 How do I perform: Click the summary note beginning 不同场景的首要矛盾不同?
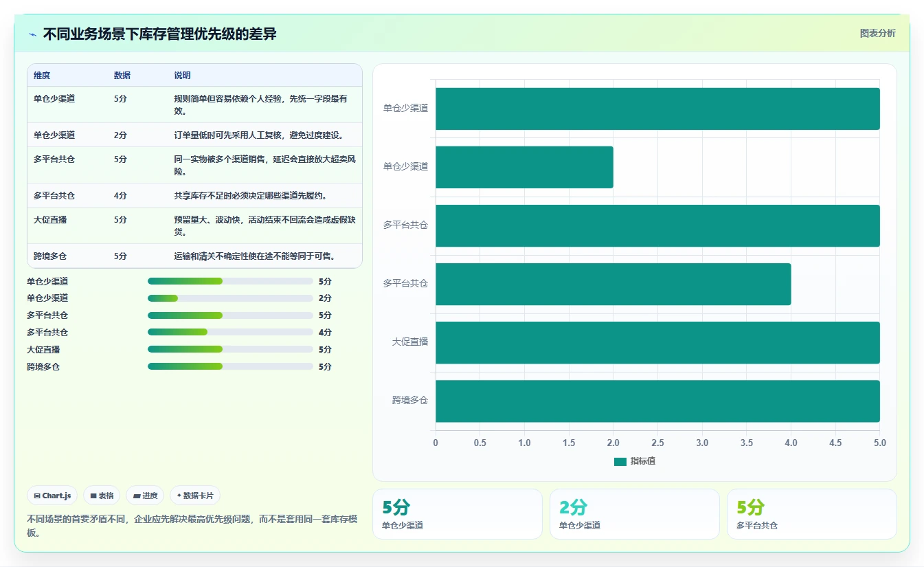pos(193,526)
